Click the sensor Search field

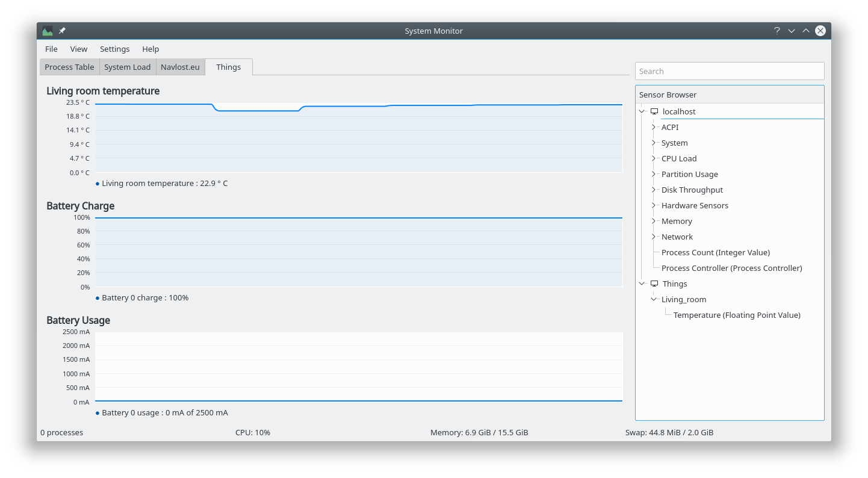point(729,71)
